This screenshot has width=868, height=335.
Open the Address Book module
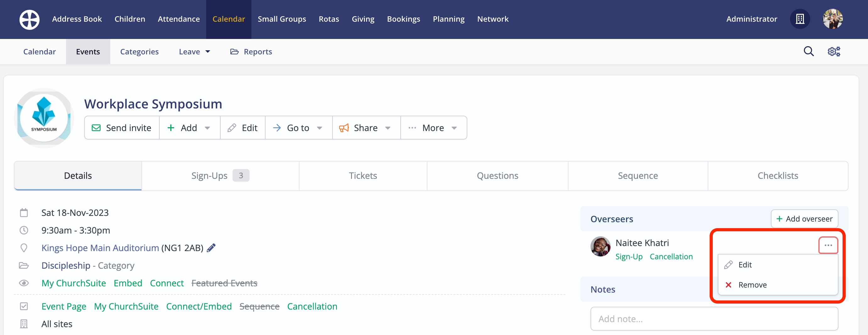pos(77,19)
